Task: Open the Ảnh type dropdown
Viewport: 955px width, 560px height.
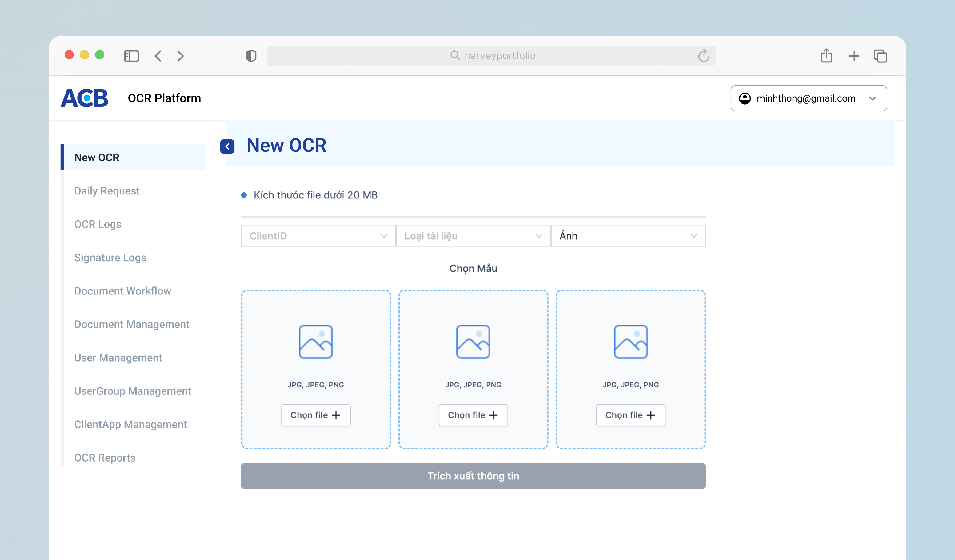Action: pyautogui.click(x=628, y=236)
